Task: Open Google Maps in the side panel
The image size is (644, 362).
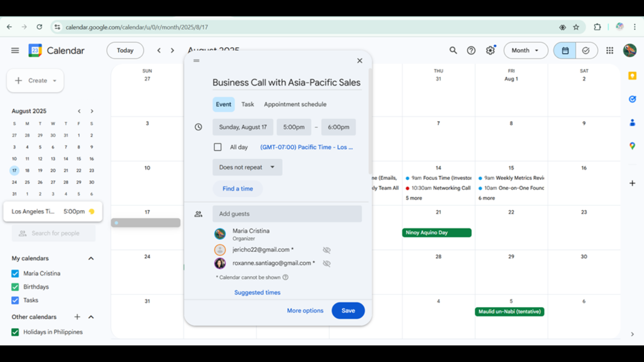Action: (x=632, y=146)
